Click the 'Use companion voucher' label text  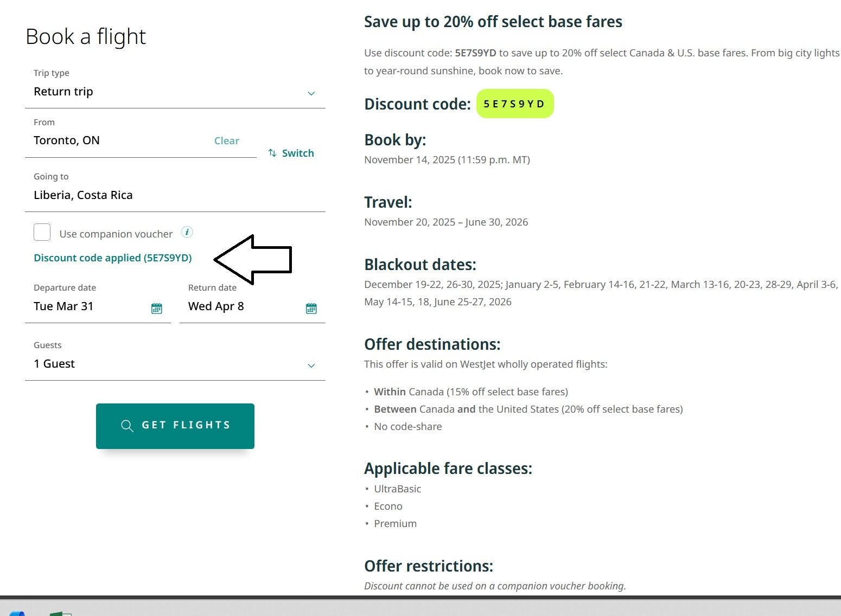(116, 234)
